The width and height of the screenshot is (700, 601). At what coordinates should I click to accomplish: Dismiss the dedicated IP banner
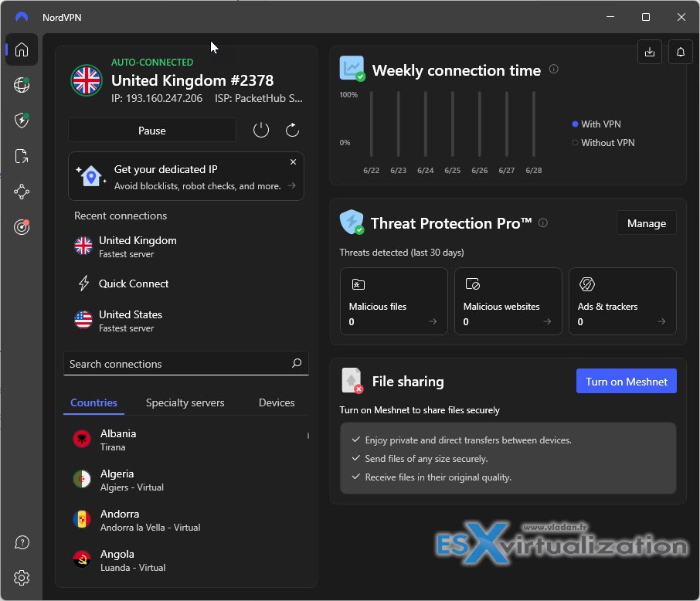point(293,161)
